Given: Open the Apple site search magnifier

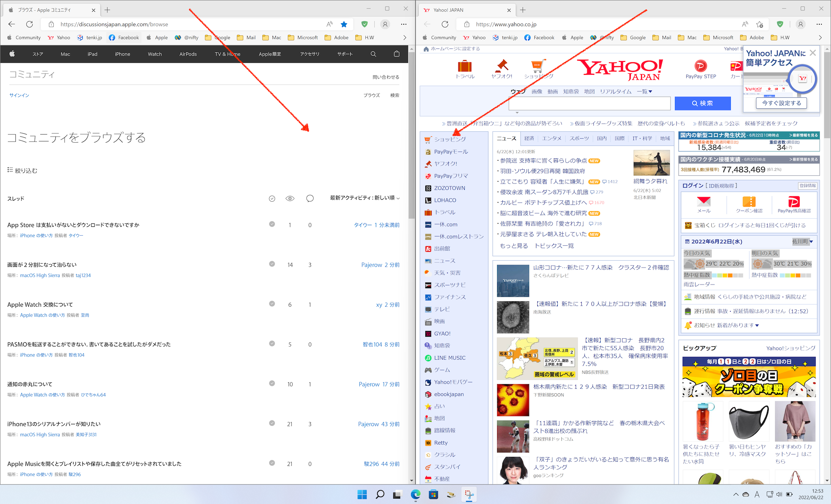Looking at the screenshot, I should [x=373, y=54].
